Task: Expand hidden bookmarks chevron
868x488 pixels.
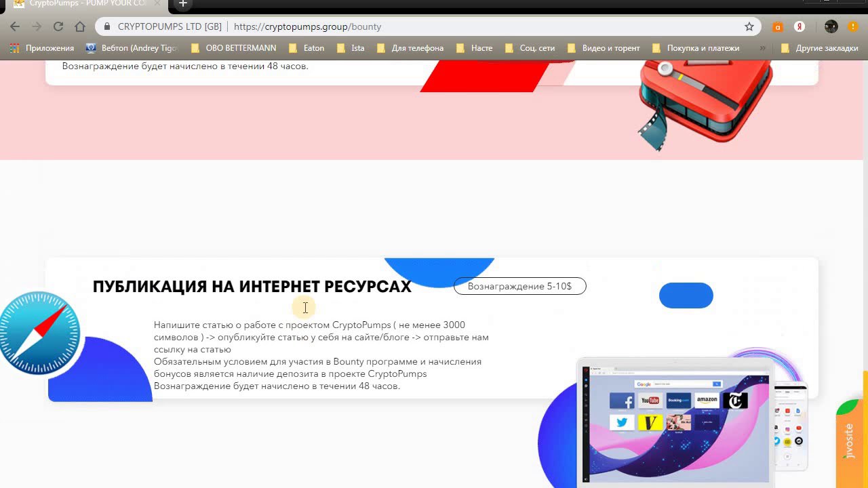Action: [763, 48]
